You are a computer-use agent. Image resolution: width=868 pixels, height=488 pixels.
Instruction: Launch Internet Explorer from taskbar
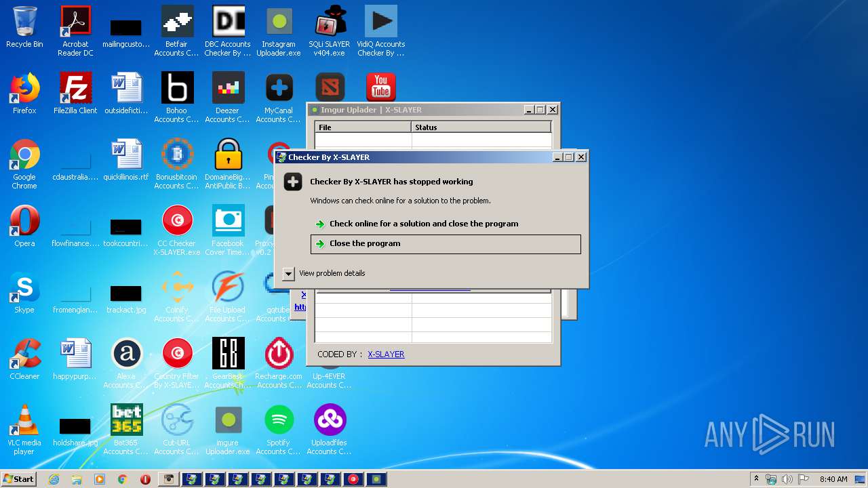tap(54, 479)
